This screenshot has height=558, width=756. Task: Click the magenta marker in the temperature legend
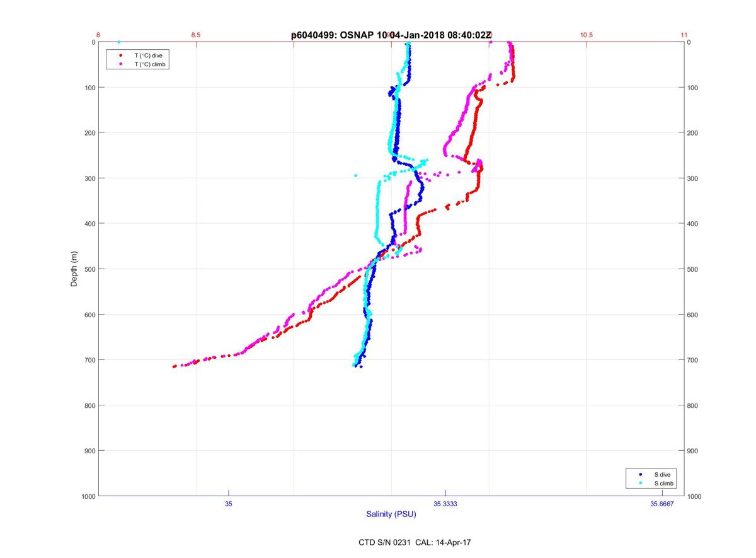click(120, 64)
